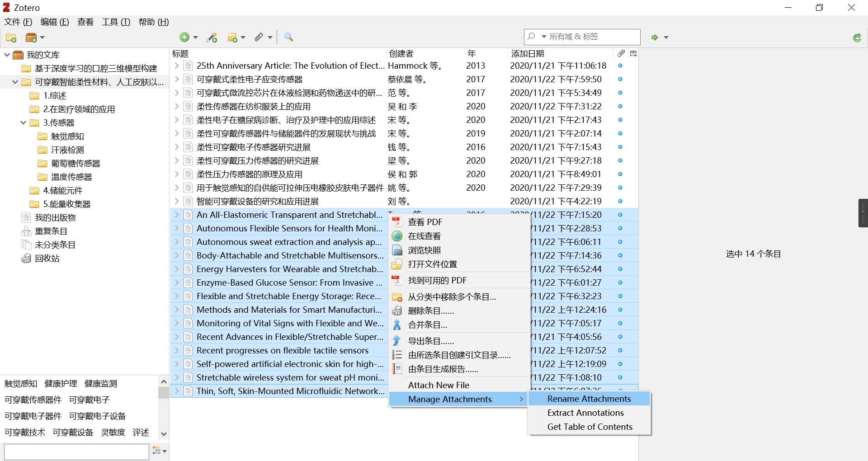Collapse the 3.传感器 collection
868x461 pixels.
[23, 122]
